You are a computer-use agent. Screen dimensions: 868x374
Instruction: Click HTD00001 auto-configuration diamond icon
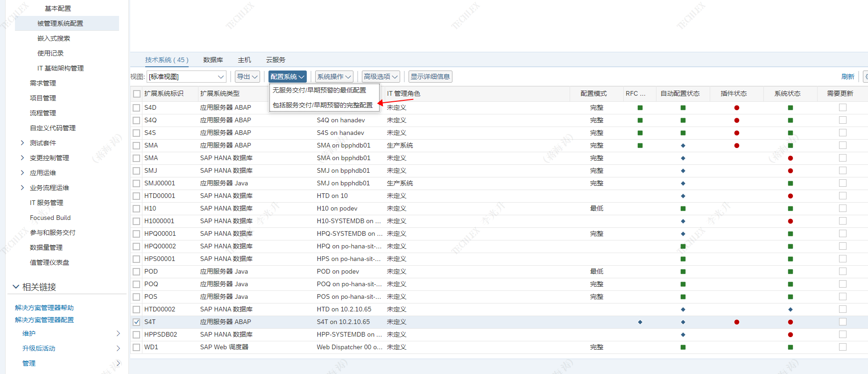[683, 196]
